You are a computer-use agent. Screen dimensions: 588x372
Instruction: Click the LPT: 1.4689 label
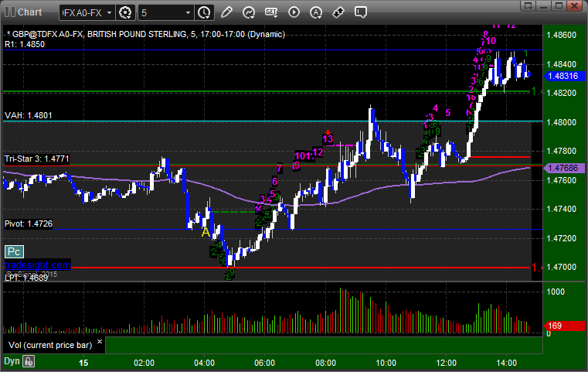point(26,278)
